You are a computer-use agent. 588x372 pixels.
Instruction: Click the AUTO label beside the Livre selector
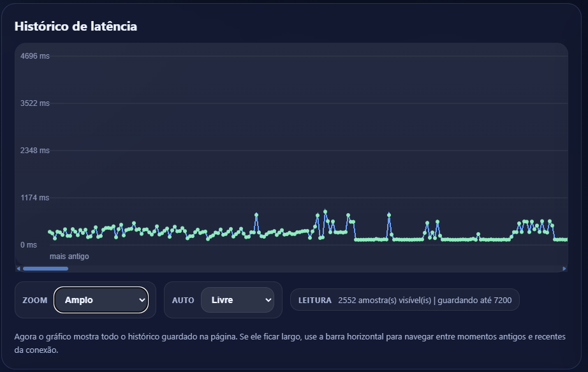183,300
